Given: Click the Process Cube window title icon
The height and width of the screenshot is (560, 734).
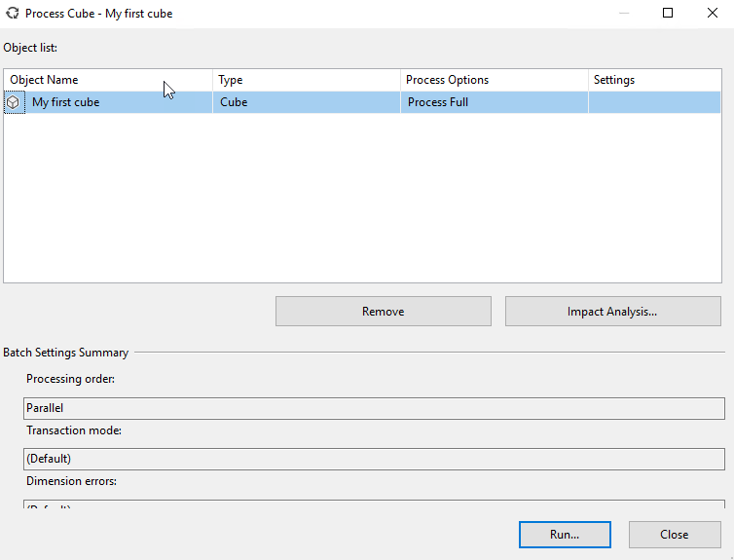Looking at the screenshot, I should (x=13, y=14).
